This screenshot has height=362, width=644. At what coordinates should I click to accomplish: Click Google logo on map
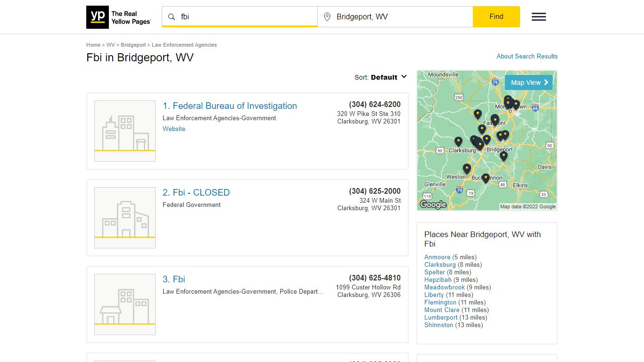point(433,205)
